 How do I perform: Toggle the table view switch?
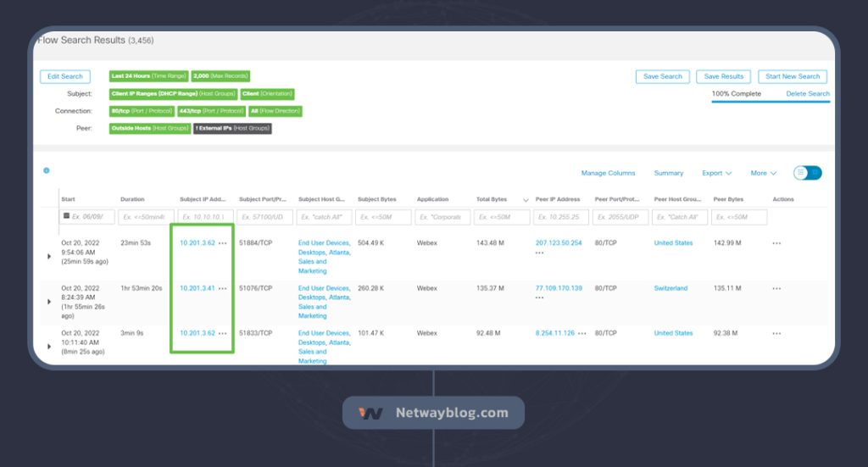coord(807,173)
